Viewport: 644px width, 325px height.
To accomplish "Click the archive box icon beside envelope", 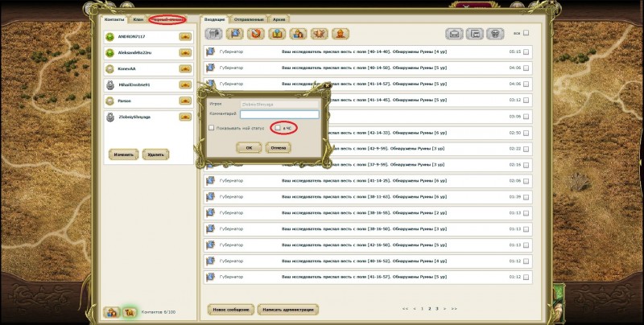I will (475, 34).
